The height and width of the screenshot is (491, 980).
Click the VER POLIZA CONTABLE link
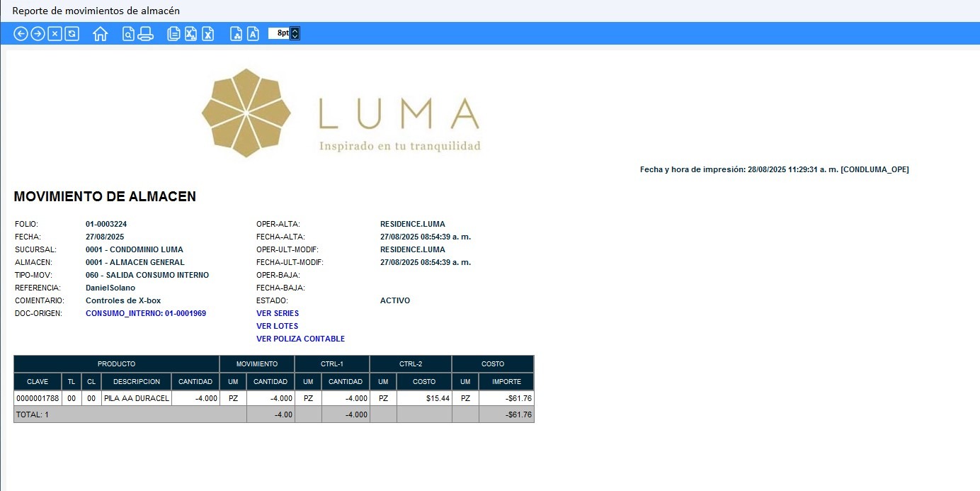[301, 339]
